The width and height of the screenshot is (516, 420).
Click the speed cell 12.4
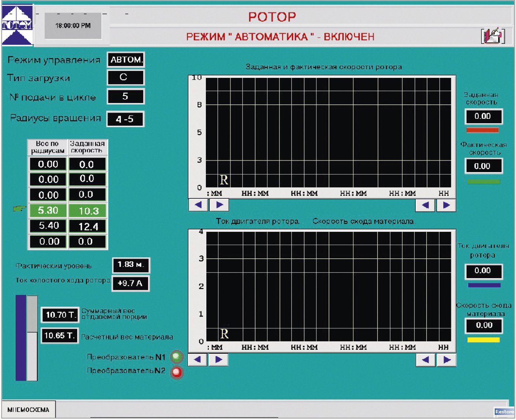(x=87, y=226)
